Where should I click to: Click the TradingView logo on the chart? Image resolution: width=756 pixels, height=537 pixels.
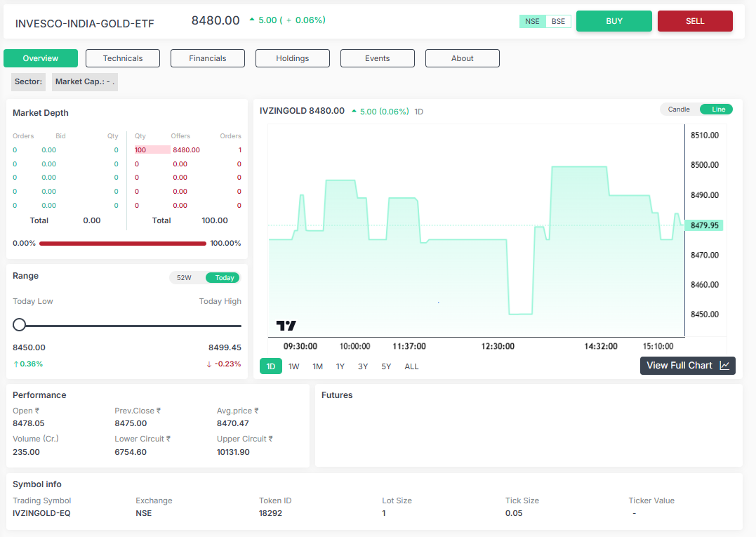point(286,326)
